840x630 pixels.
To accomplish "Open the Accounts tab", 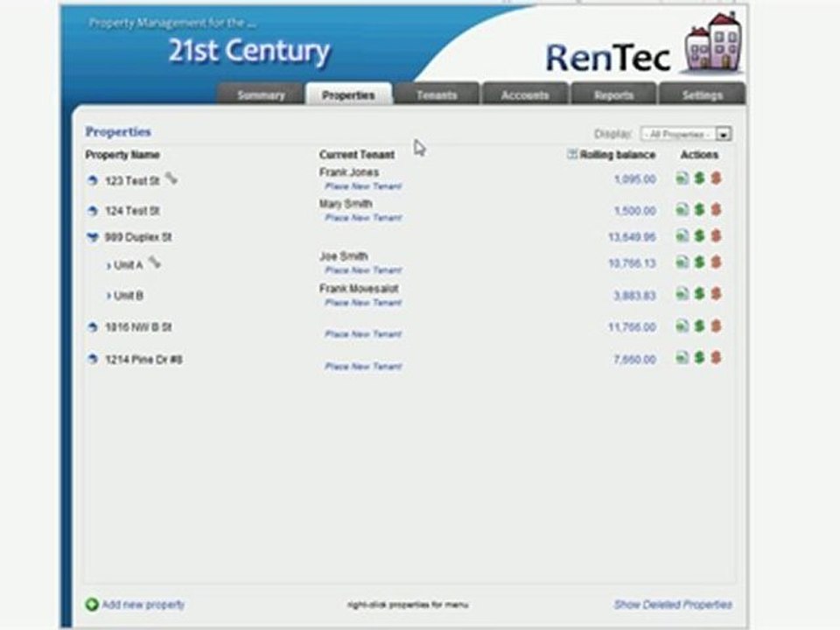I will point(525,94).
